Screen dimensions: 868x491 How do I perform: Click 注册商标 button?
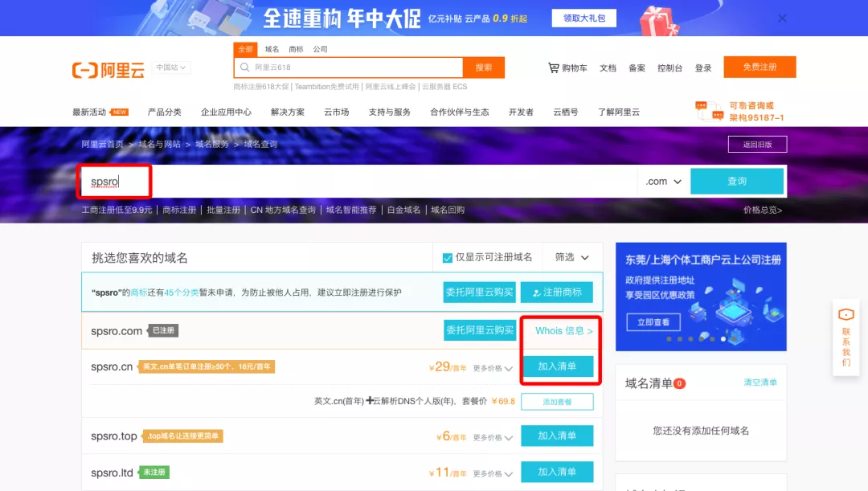(556, 293)
